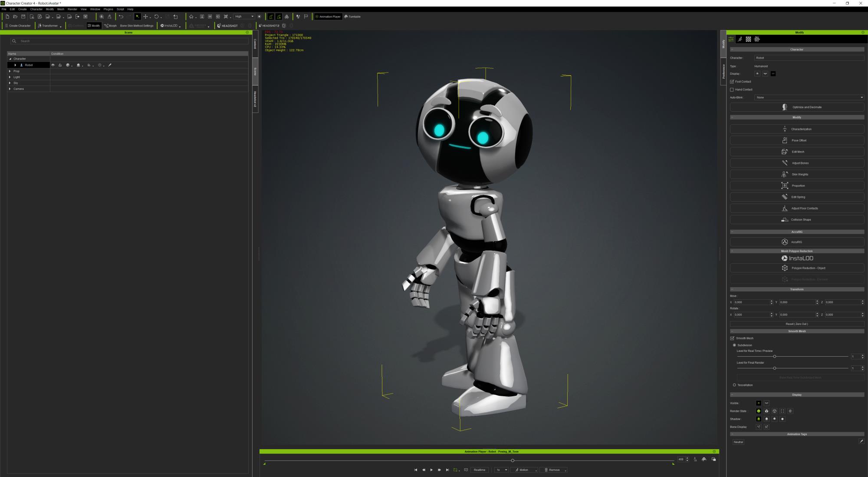The image size is (868, 477).
Task: Click the Optimize and Decimate button
Action: [x=797, y=107]
